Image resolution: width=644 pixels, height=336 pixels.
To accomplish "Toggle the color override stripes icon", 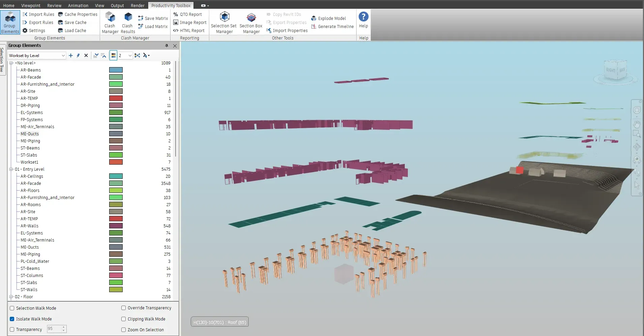I will [114, 55].
